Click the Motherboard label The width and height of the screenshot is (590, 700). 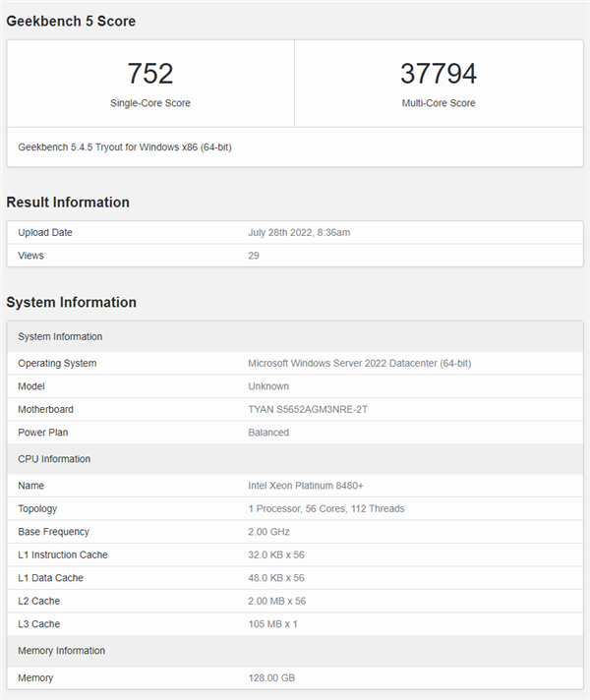coord(45,410)
